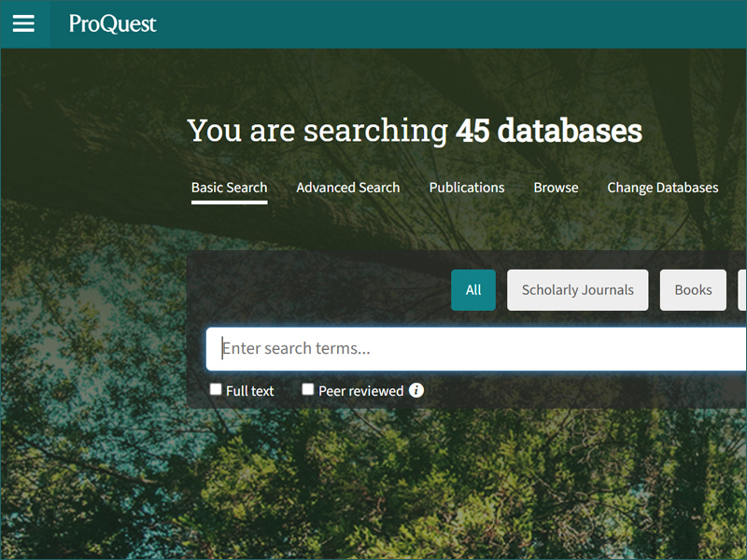Tick the Peer reviewed checkbox
Image resolution: width=747 pixels, height=560 pixels.
coord(308,389)
